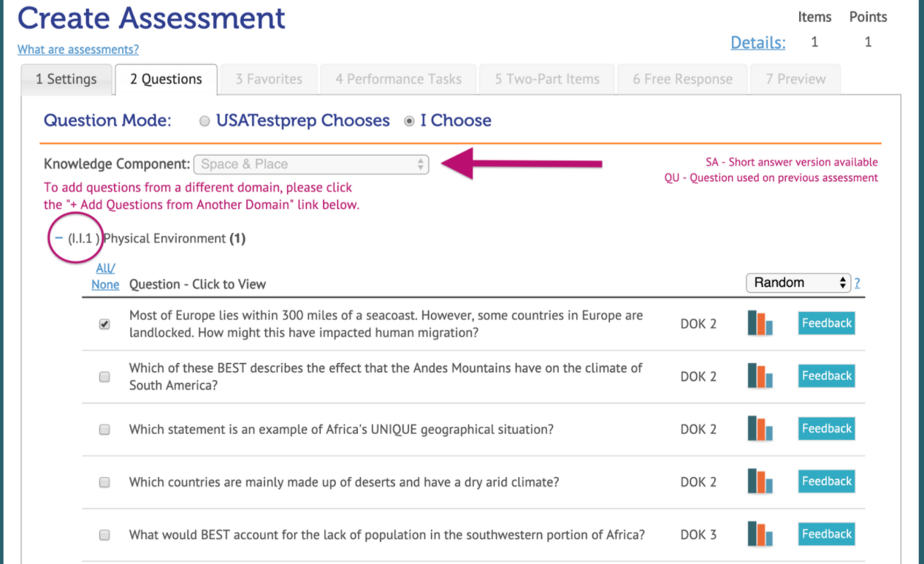Check the Andes Mountains question checkbox
924x564 pixels.
[104, 377]
